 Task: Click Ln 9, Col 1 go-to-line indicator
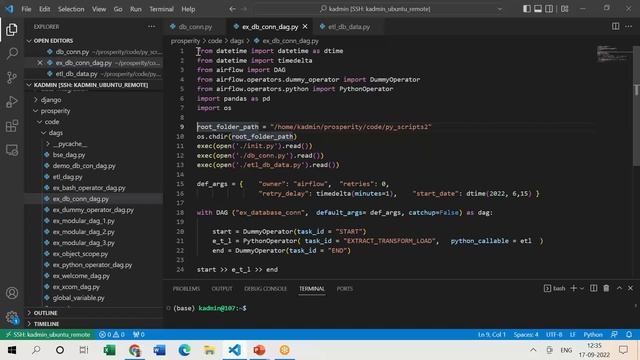[492, 335]
